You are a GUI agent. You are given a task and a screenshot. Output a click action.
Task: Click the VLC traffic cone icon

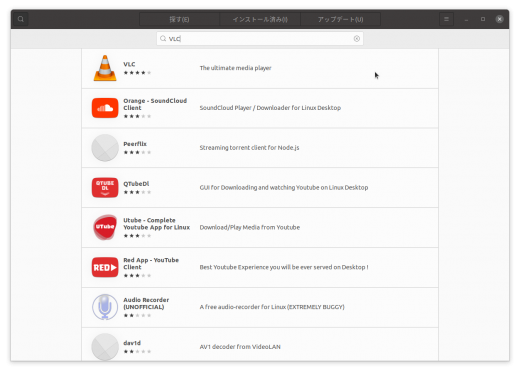105,68
